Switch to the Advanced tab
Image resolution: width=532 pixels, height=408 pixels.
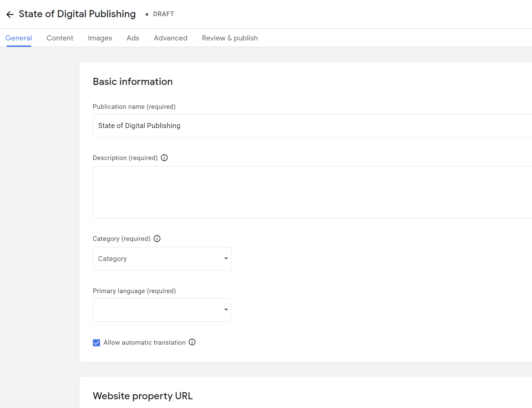pyautogui.click(x=170, y=38)
